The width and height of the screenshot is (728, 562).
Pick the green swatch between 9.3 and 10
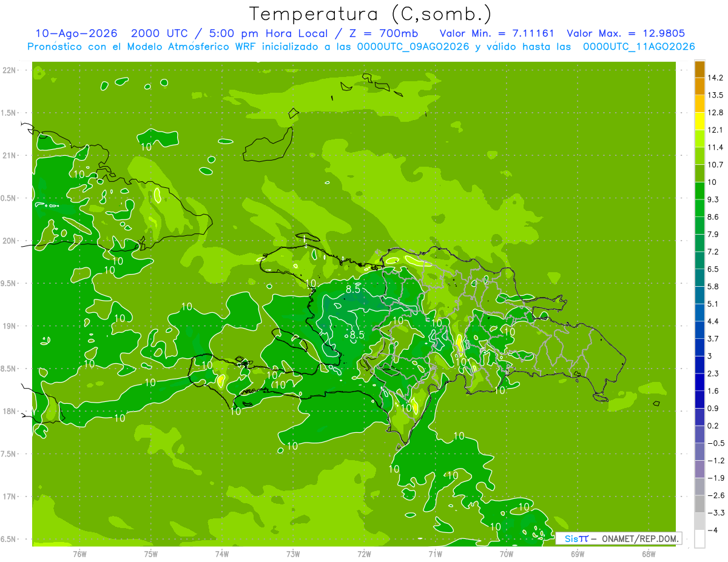coord(699,190)
